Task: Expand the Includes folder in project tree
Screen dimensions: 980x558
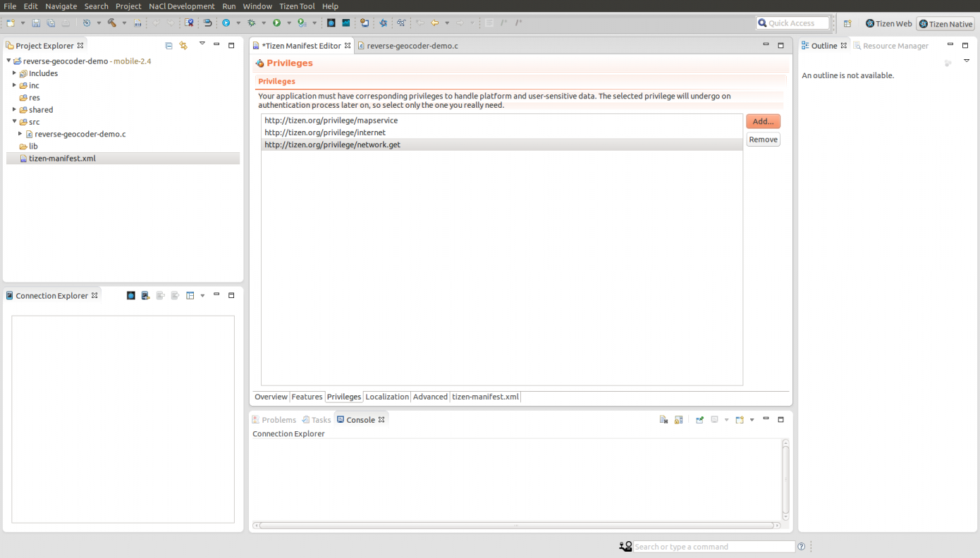Action: pyautogui.click(x=14, y=73)
